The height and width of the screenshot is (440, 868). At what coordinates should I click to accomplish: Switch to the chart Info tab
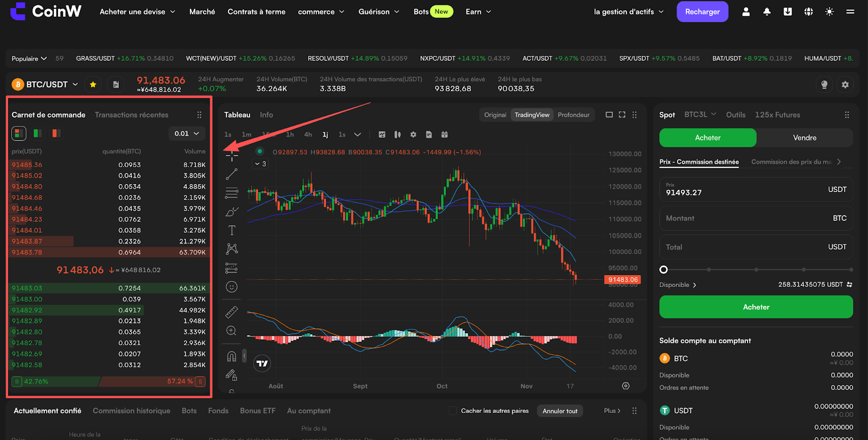(266, 115)
